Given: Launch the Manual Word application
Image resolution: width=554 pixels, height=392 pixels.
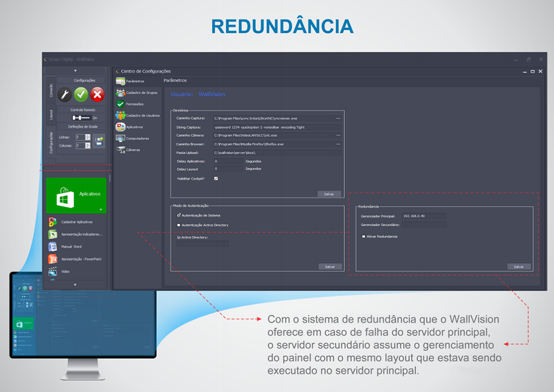Looking at the screenshot, I should (71, 247).
